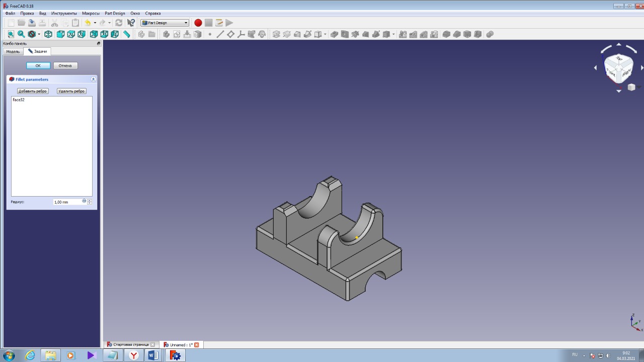The image size is (644, 362).
Task: Click the Mirrored feature icon
Action: (403, 34)
